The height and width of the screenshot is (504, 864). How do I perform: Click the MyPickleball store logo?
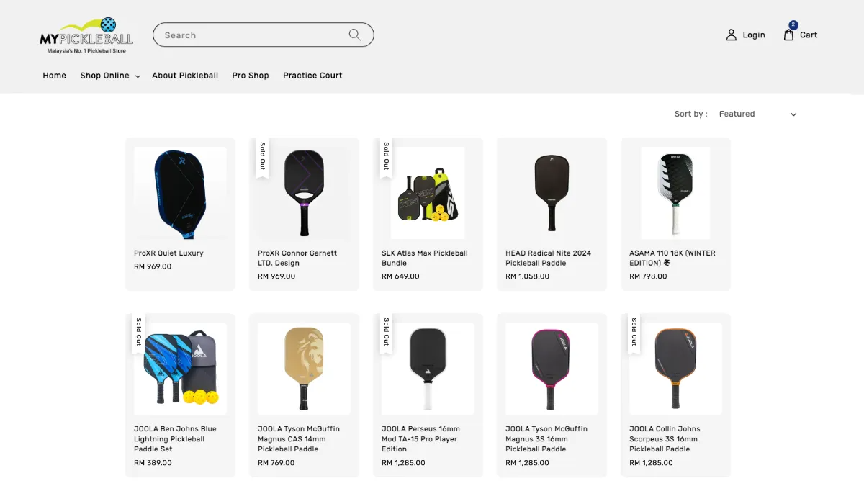[x=86, y=35]
